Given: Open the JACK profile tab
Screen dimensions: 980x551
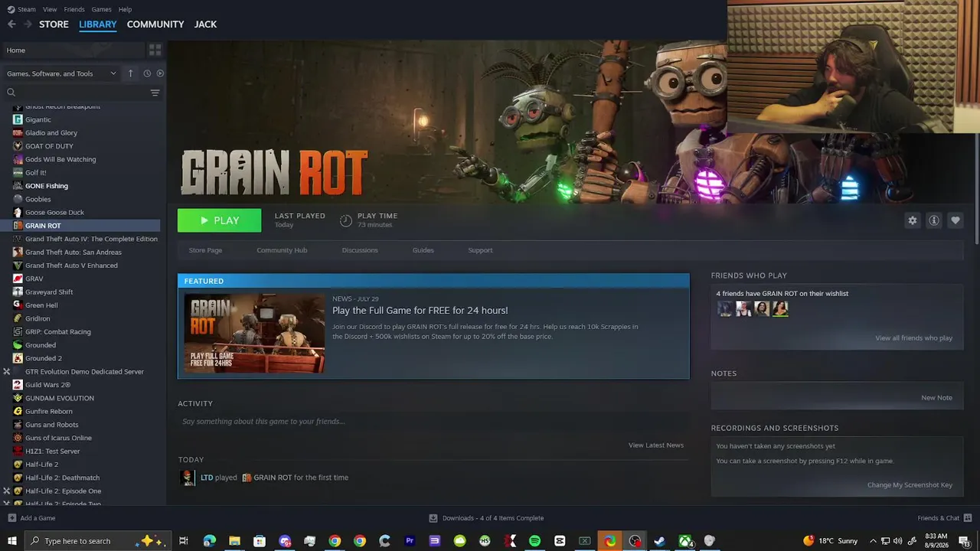Looking at the screenshot, I should pyautogui.click(x=205, y=24).
